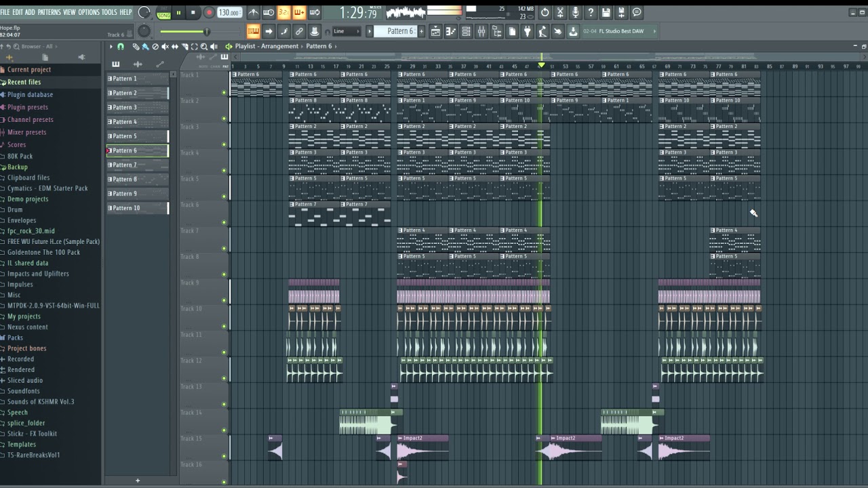Expand the Packs folder in browser

[15, 338]
